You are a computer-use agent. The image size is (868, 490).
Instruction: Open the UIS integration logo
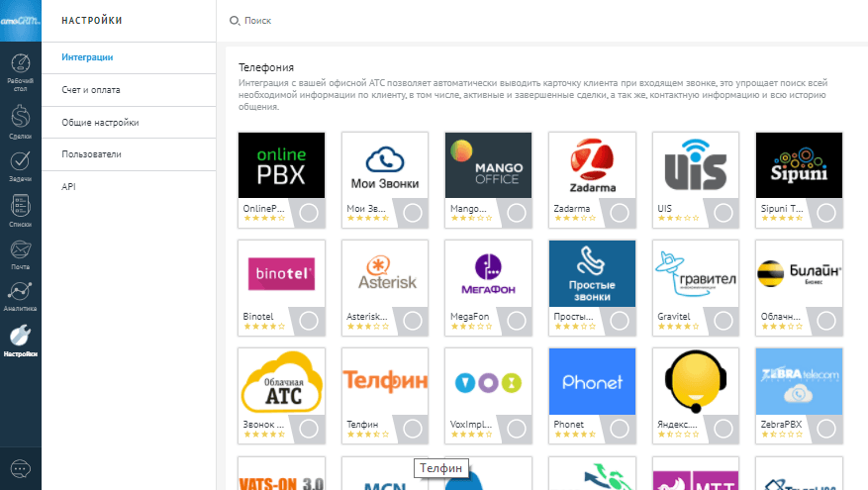point(695,165)
